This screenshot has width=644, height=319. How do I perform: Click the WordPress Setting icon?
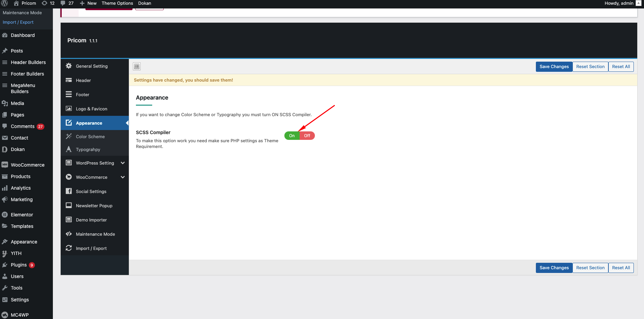(x=69, y=163)
